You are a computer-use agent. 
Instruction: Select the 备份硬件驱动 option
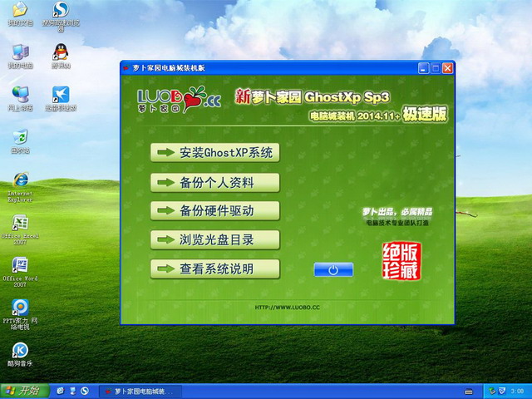coord(215,210)
